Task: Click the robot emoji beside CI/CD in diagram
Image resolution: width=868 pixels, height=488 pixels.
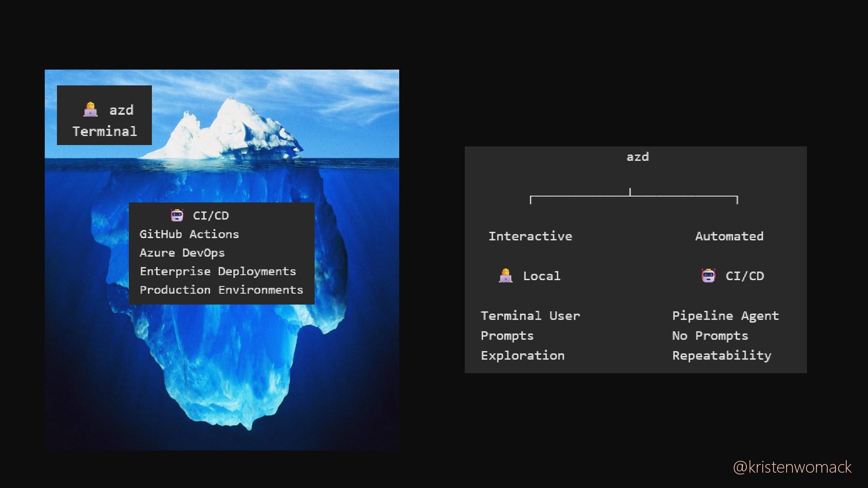Action: coord(708,276)
